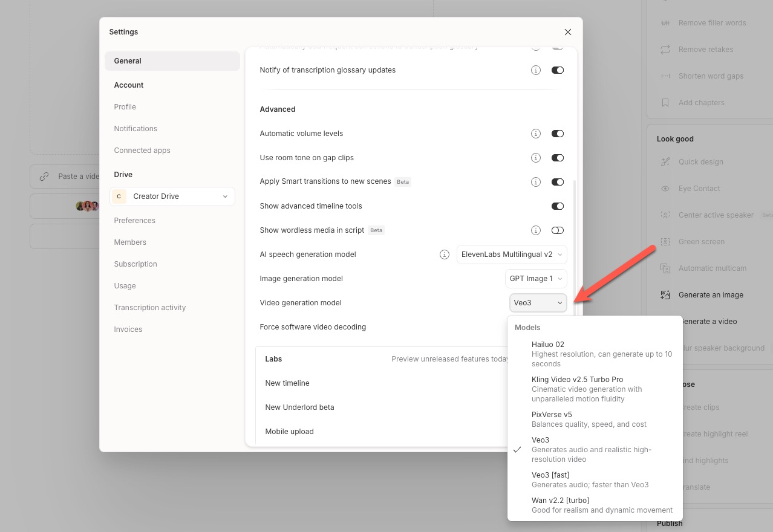Click the Generate an image icon
The image size is (773, 532).
tap(665, 295)
